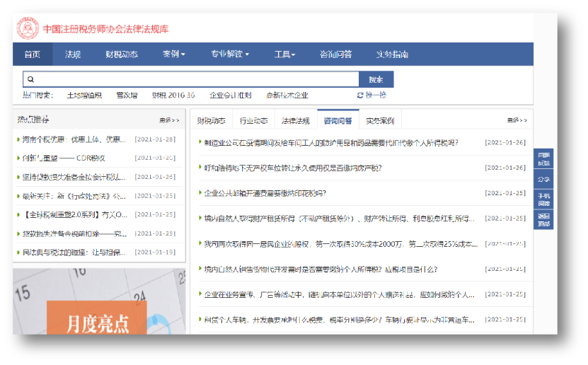Click site title 中国注册税务师协会法律法规库
This screenshot has height=365, width=588.
click(105, 29)
